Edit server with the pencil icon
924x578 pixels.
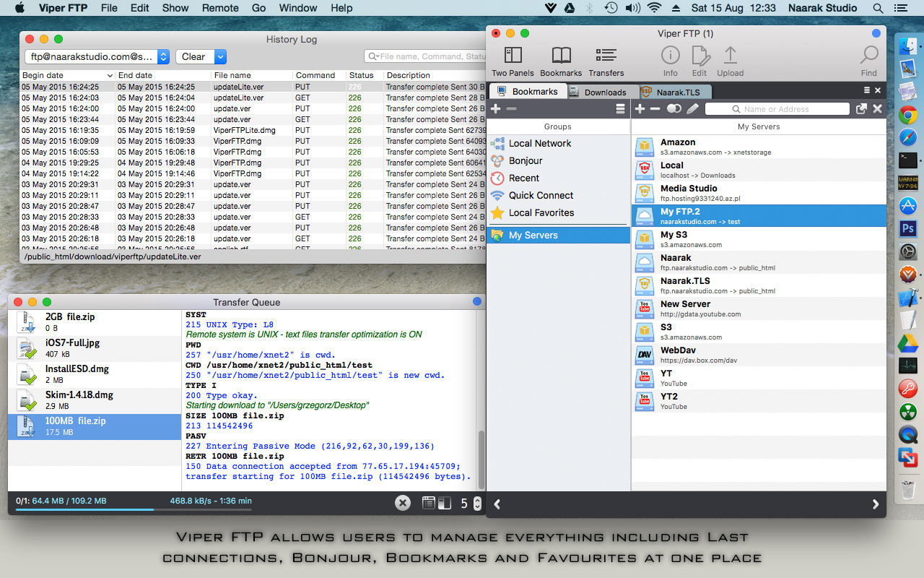click(x=692, y=109)
